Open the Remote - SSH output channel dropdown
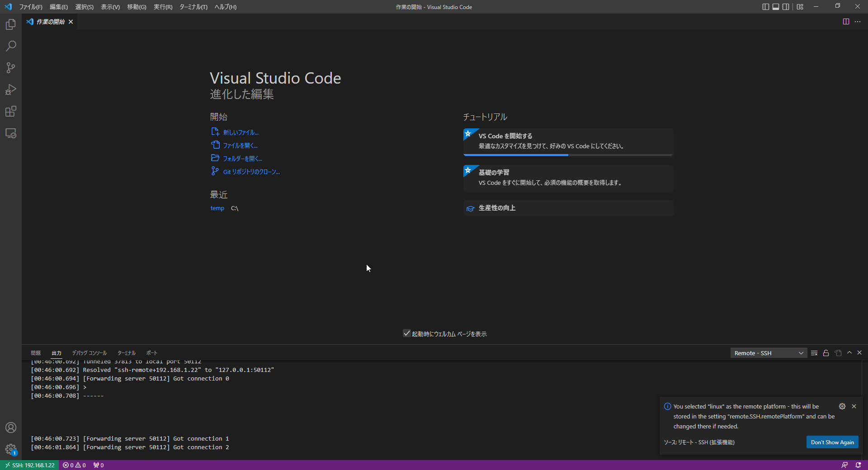This screenshot has width=868, height=470. pos(769,353)
